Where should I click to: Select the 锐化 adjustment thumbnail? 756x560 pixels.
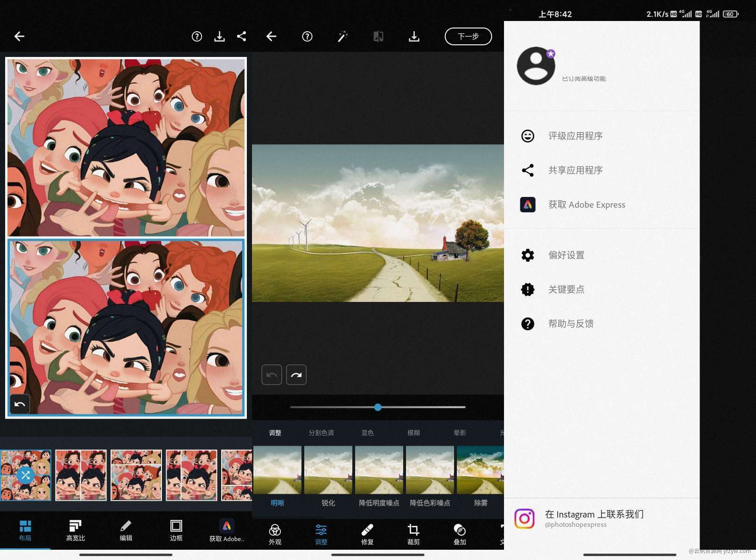pos(328,470)
